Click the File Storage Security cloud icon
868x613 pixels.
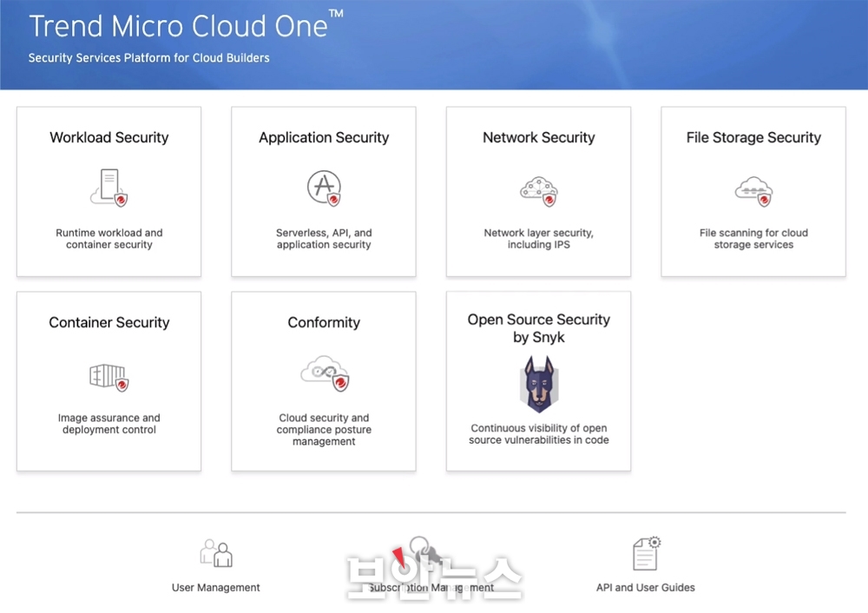(753, 191)
